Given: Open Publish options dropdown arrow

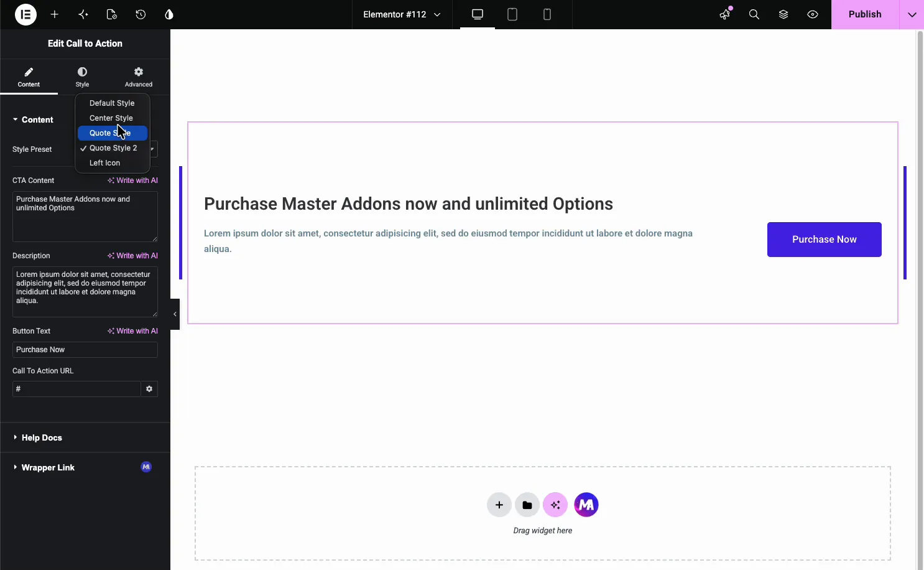Looking at the screenshot, I should pos(912,14).
